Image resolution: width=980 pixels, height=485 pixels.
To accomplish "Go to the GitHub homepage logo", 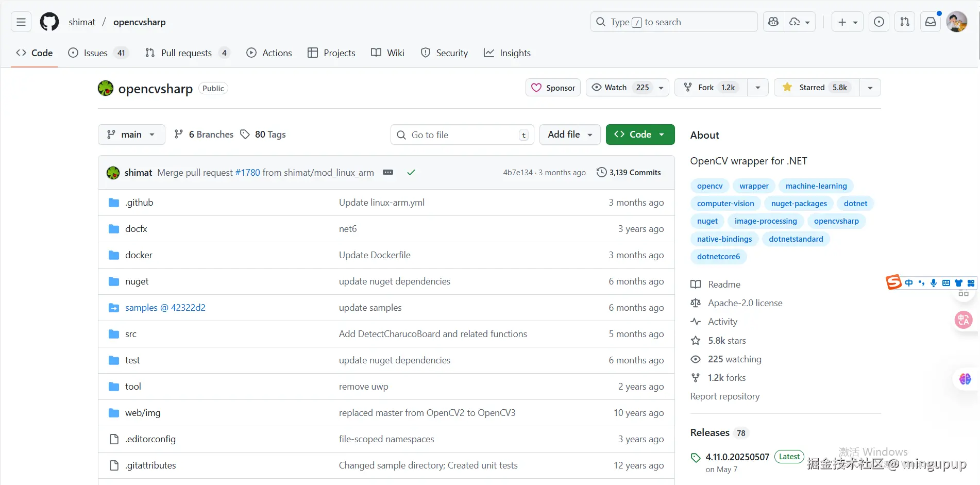I will pyautogui.click(x=49, y=22).
